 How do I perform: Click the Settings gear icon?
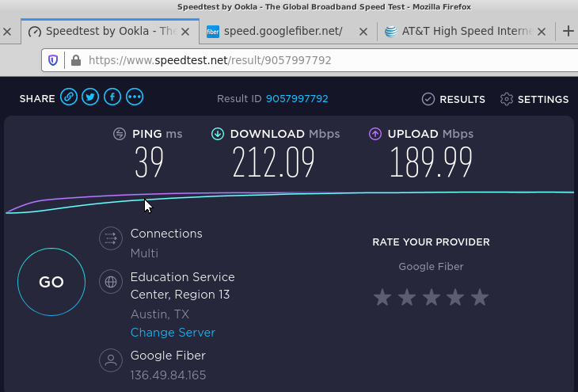click(x=507, y=99)
